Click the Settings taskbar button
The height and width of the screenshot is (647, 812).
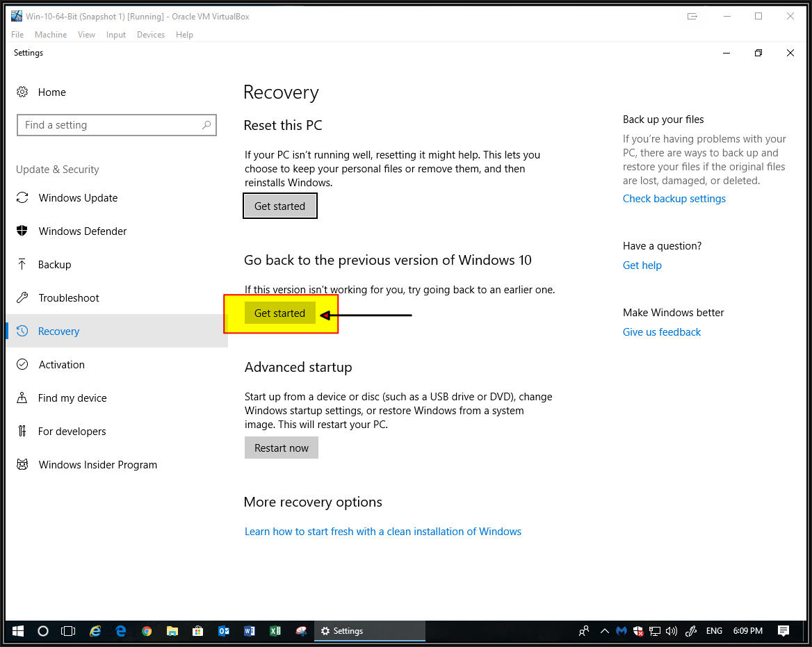[x=370, y=631]
